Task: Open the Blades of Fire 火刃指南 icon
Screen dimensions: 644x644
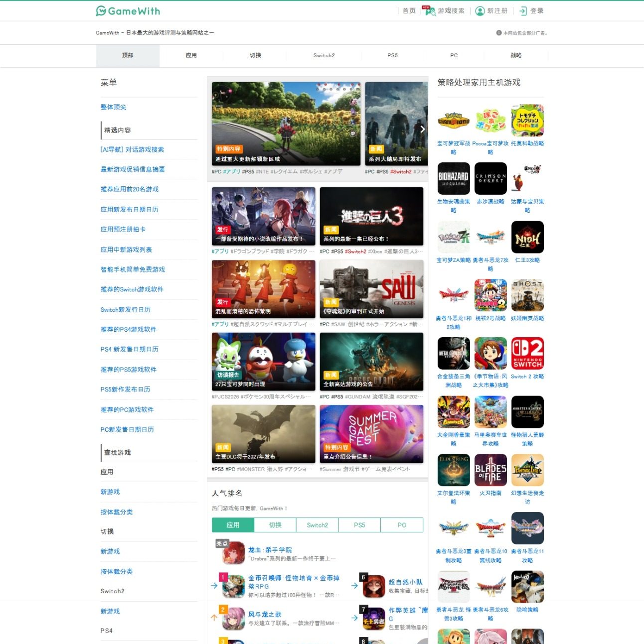Action: pos(490,470)
